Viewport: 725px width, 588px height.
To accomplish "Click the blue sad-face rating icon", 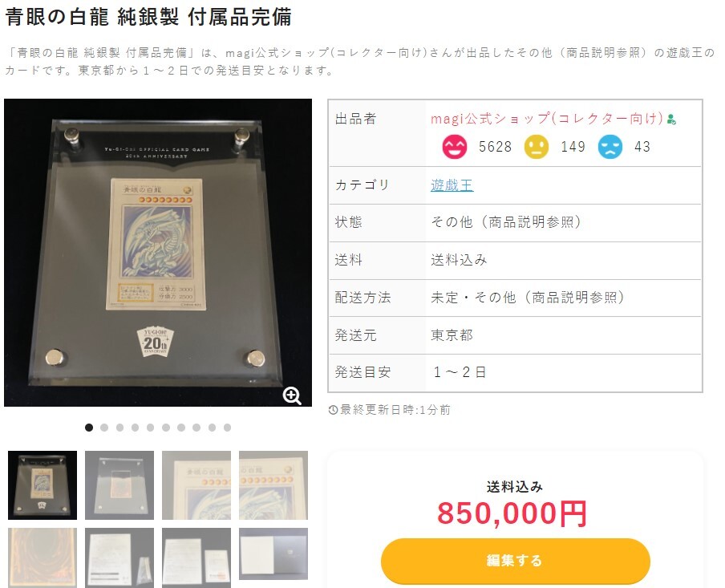I will (610, 147).
